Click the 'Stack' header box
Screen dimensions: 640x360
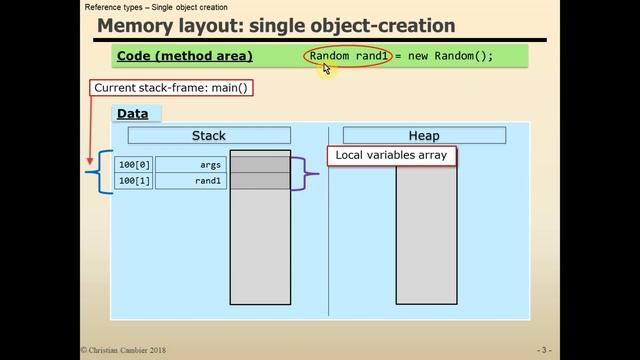pos(209,136)
